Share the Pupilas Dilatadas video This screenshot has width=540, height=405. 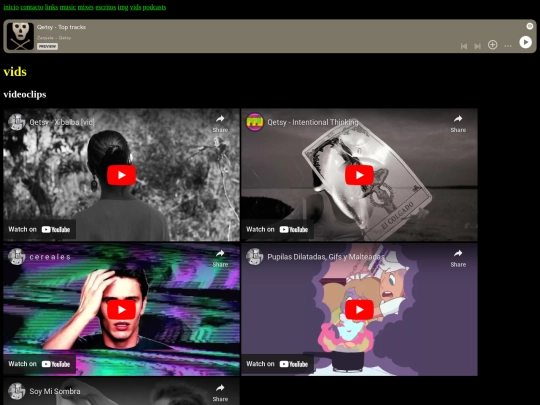pyautogui.click(x=458, y=258)
